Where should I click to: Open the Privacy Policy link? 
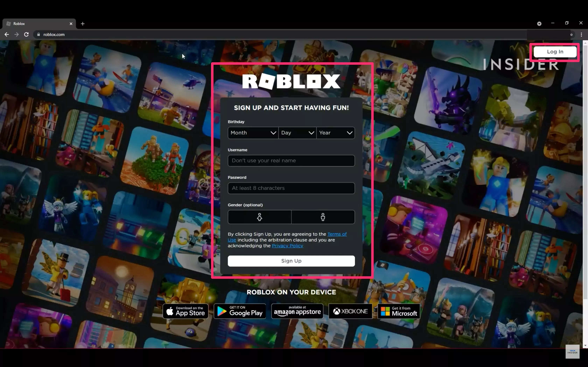tap(288, 246)
